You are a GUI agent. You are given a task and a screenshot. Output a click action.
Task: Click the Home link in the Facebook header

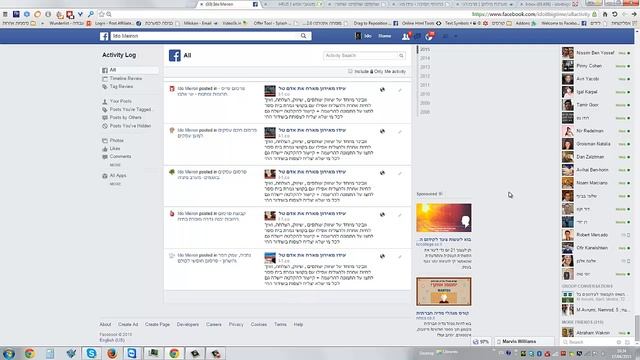pyautogui.click(x=384, y=36)
